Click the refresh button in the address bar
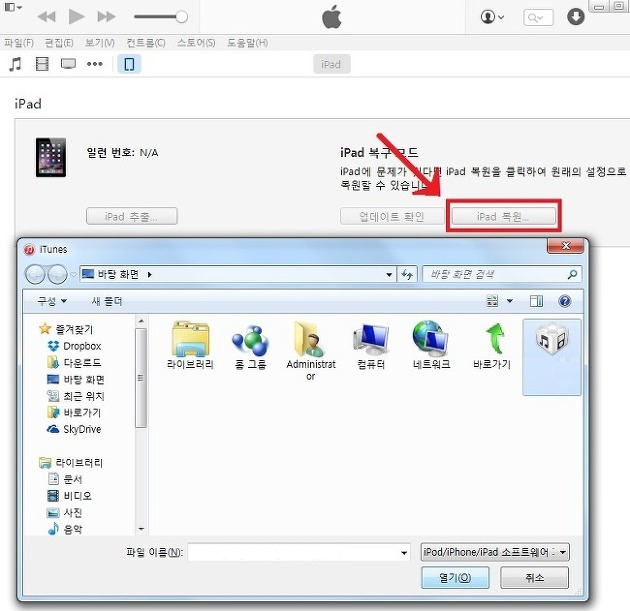 (x=407, y=275)
